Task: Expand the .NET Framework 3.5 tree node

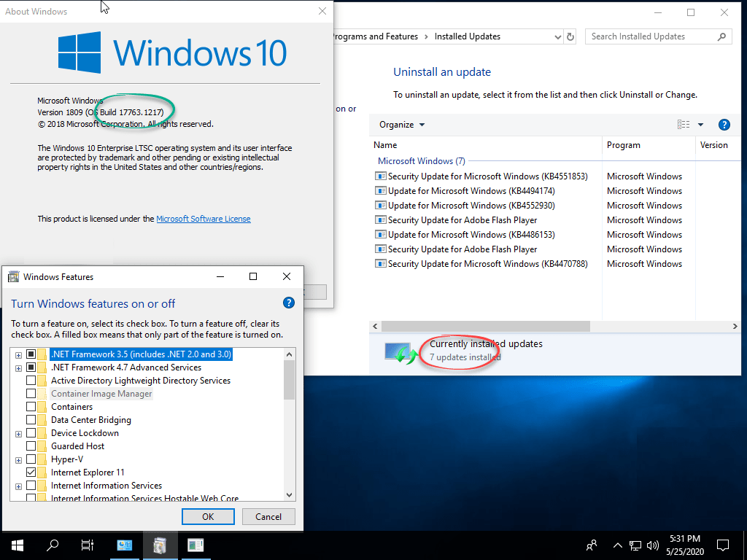Action: [x=18, y=355]
